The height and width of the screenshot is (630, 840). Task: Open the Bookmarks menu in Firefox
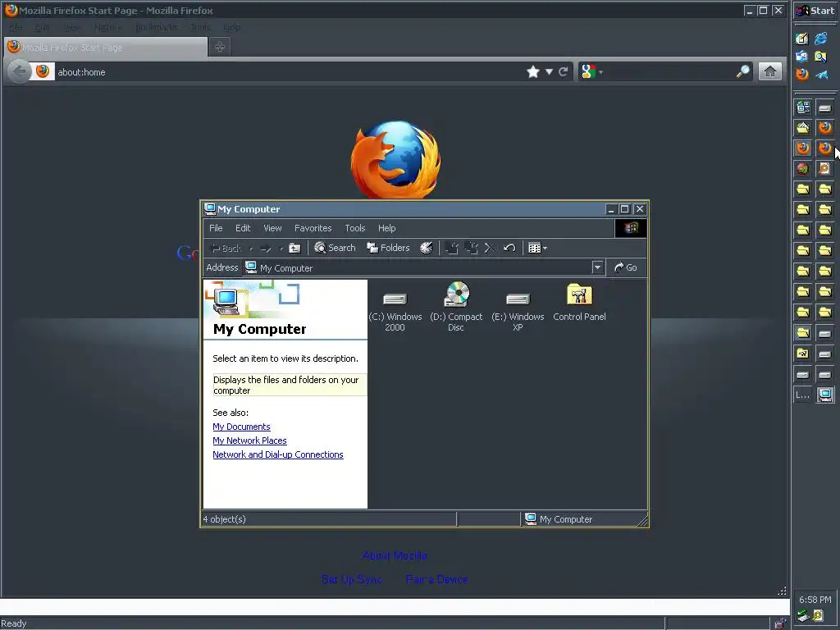coord(156,27)
